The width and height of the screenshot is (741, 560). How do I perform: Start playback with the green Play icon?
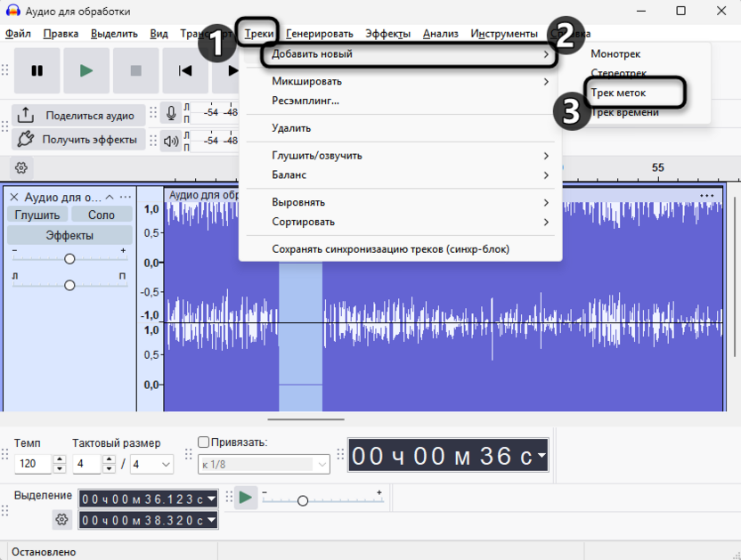(x=86, y=70)
